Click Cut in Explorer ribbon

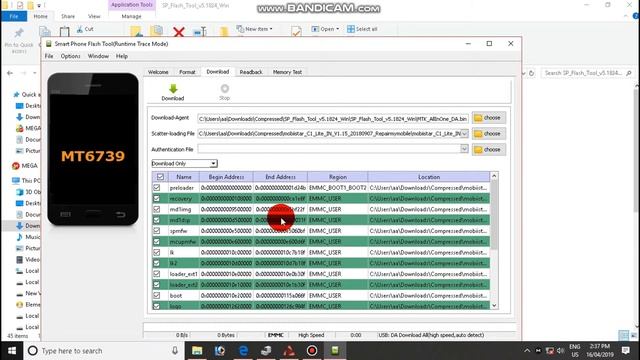[x=85, y=29]
